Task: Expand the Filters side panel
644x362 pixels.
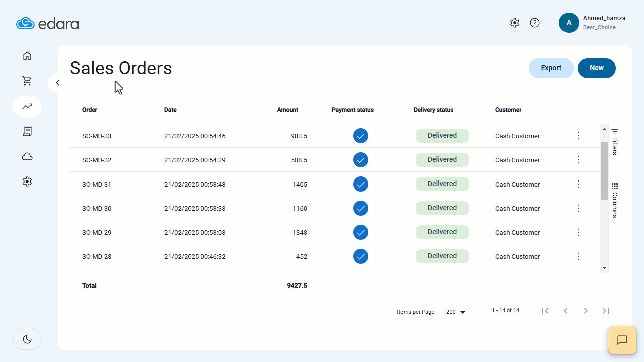Action: pyautogui.click(x=615, y=141)
